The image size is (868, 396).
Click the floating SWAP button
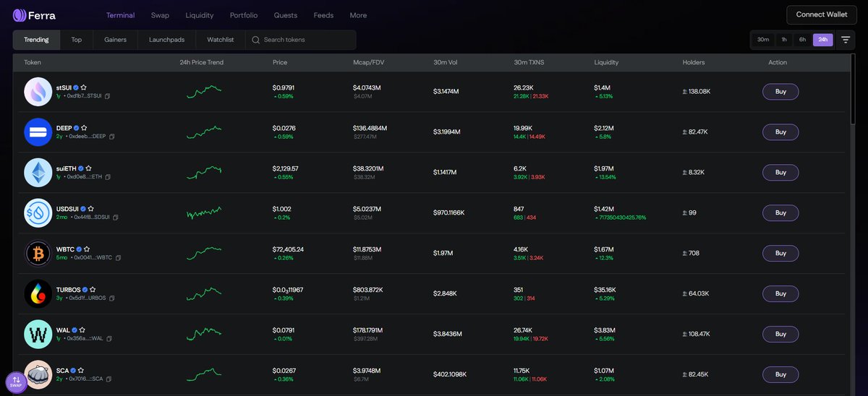16,382
